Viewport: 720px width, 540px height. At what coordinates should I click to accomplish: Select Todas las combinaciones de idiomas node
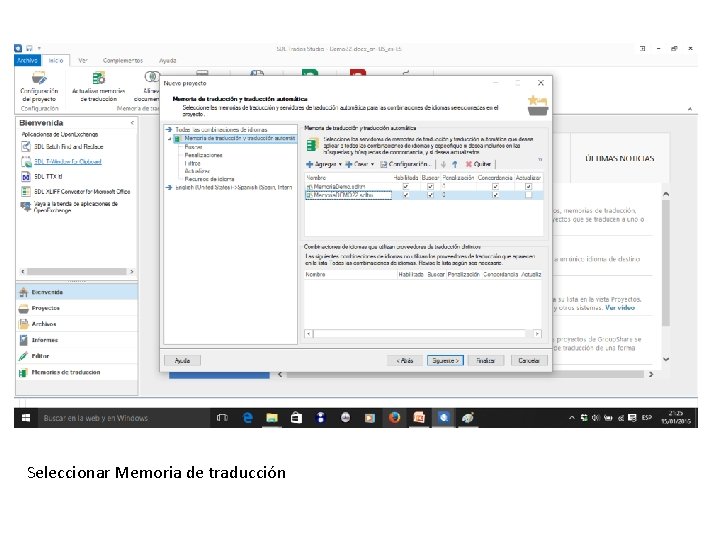click(221, 130)
